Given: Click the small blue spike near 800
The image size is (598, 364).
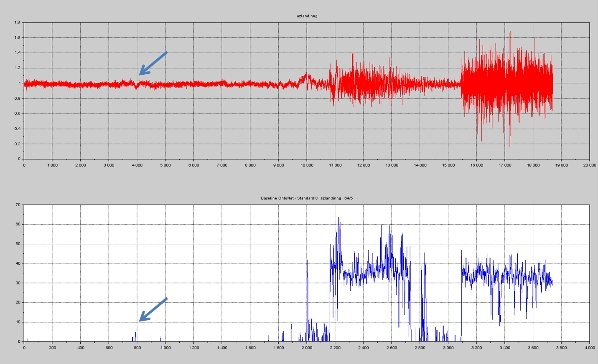Looking at the screenshot, I should coord(135,334).
